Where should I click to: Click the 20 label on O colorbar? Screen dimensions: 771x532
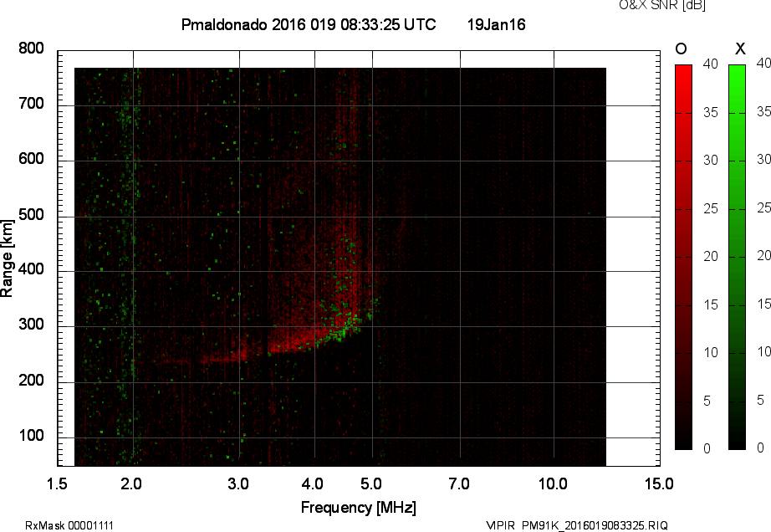[710, 256]
